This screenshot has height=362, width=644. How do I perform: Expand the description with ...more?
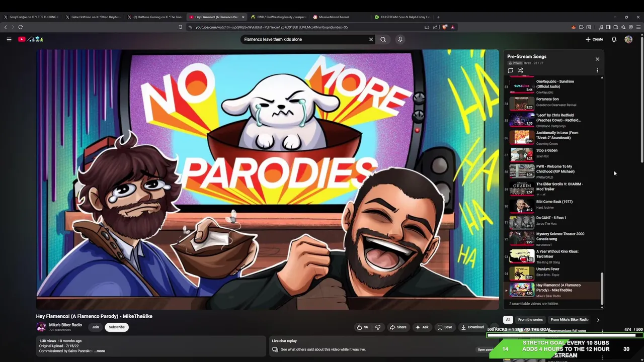pos(100,351)
